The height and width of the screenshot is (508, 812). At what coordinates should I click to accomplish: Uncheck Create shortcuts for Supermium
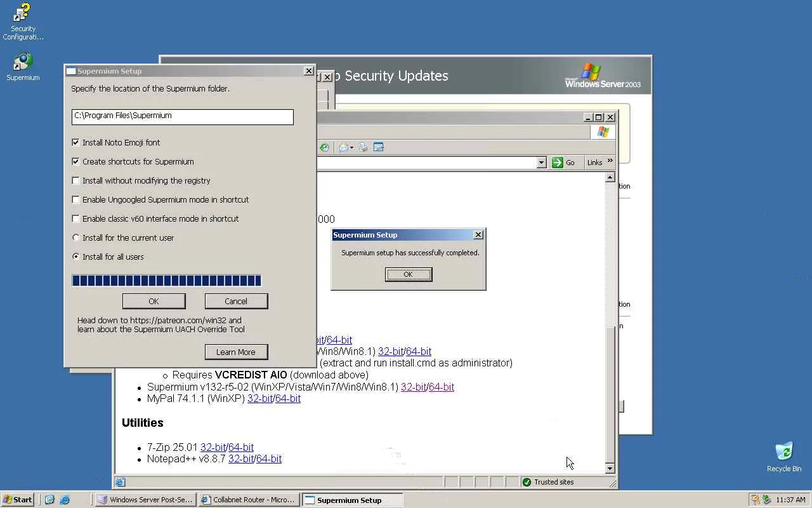[x=75, y=162]
